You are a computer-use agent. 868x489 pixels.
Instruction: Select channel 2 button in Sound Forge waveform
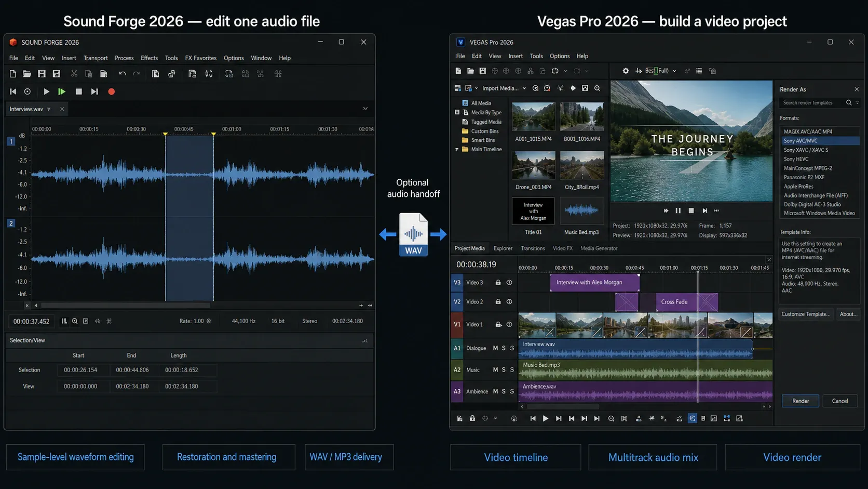point(11,223)
